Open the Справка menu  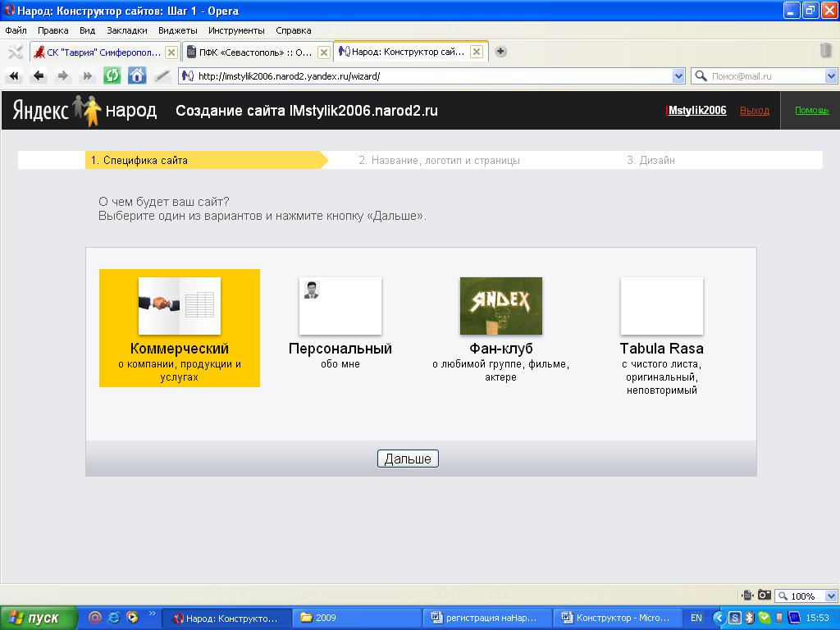[294, 30]
